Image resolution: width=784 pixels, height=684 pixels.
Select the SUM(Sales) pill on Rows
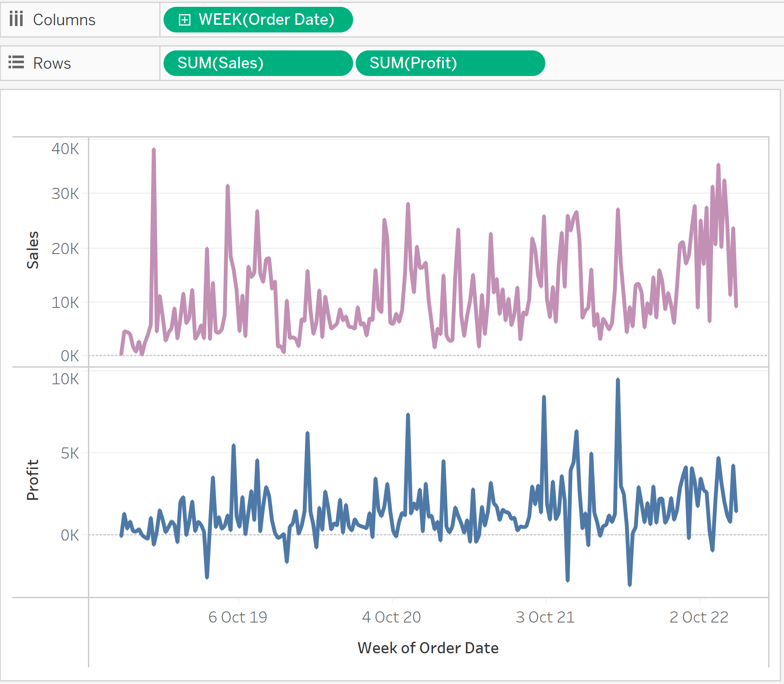click(258, 63)
